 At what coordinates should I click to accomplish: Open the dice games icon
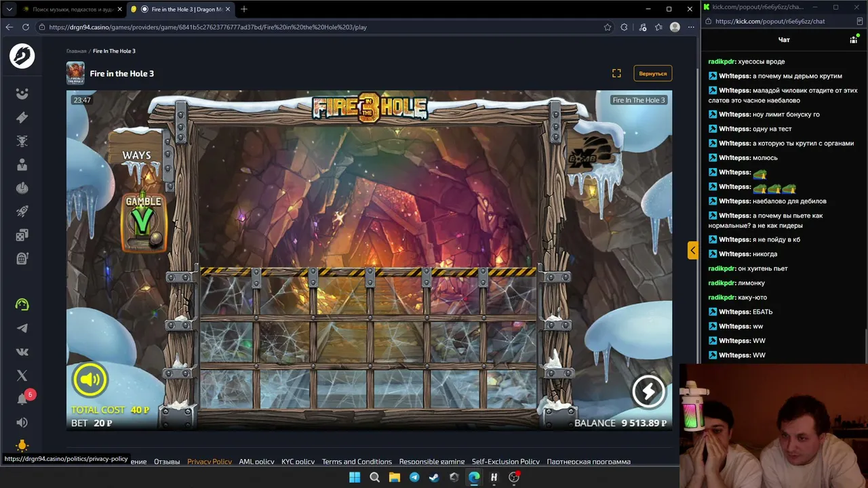pos(22,235)
